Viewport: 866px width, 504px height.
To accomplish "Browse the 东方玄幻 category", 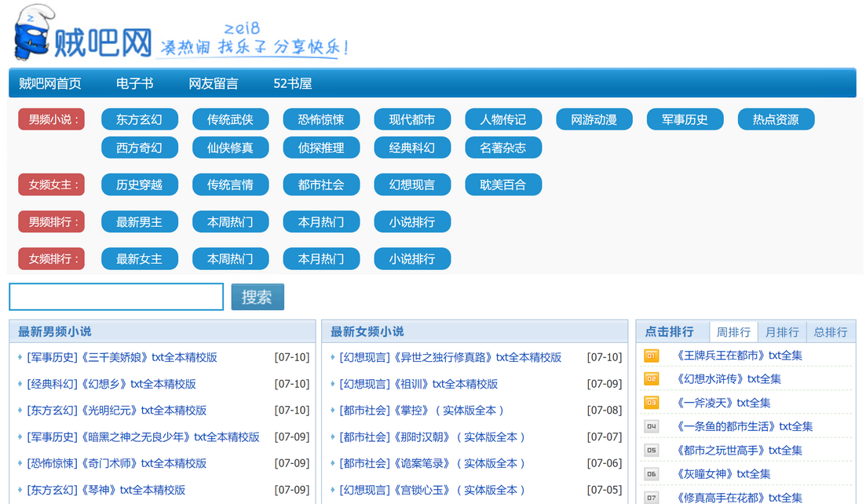I will (x=139, y=119).
